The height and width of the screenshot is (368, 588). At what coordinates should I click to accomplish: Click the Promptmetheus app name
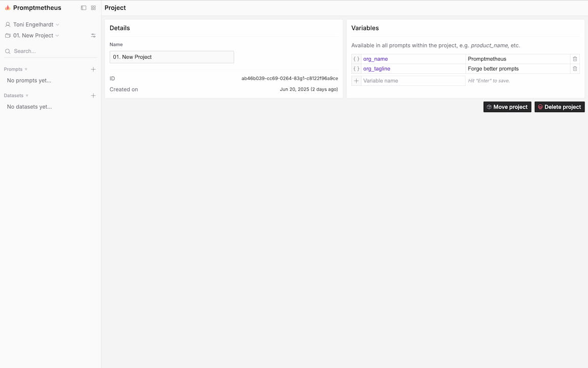pyautogui.click(x=37, y=8)
